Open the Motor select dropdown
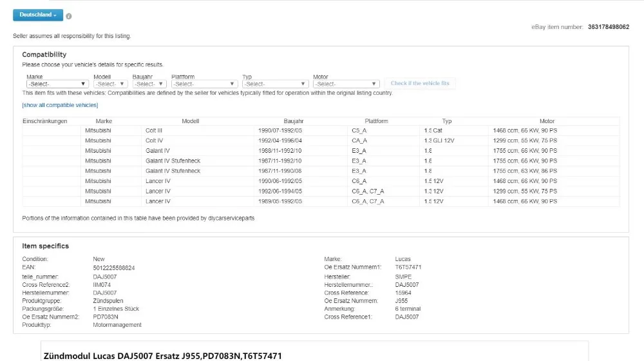 [x=346, y=84]
